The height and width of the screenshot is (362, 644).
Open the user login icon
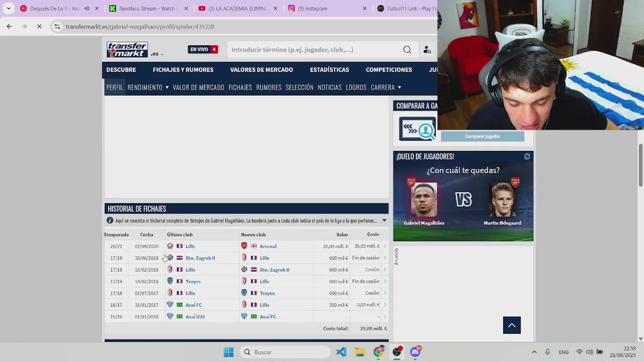(x=427, y=50)
